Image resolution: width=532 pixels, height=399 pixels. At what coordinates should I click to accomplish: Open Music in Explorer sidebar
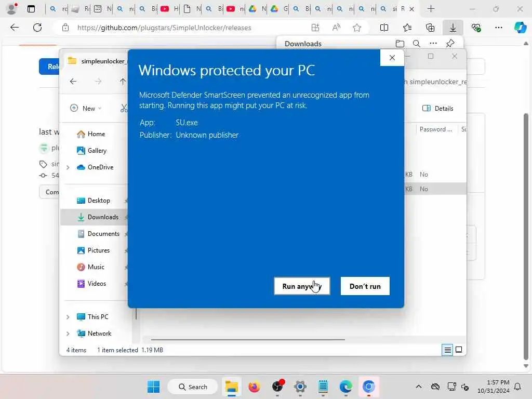(90, 267)
